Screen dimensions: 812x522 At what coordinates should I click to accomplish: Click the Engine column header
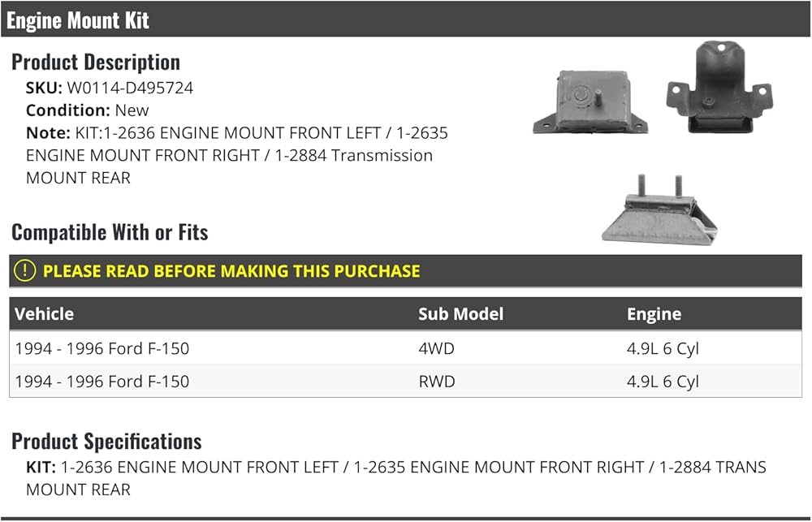coord(654,314)
